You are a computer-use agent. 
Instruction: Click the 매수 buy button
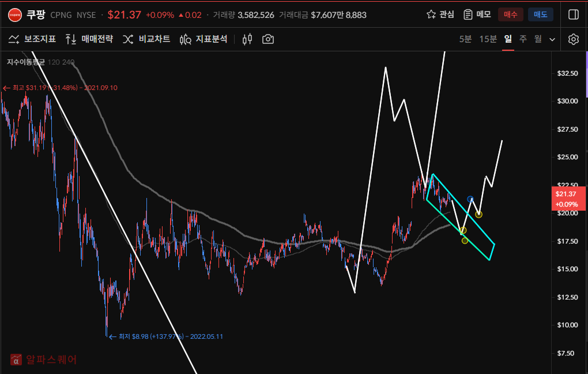pyautogui.click(x=510, y=14)
